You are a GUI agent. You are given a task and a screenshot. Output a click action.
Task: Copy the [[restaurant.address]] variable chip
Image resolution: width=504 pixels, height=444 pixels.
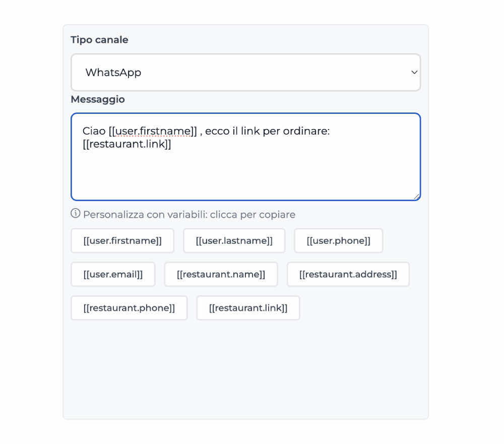coord(348,274)
